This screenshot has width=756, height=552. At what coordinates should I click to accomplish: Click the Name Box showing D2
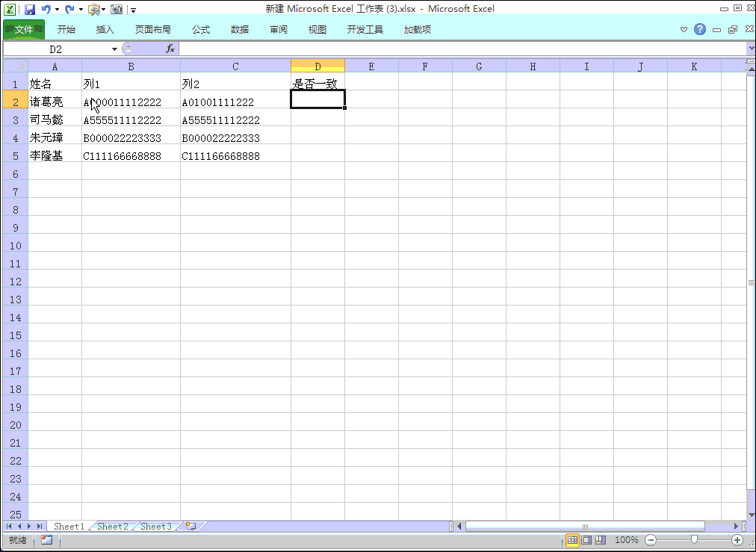click(55, 49)
